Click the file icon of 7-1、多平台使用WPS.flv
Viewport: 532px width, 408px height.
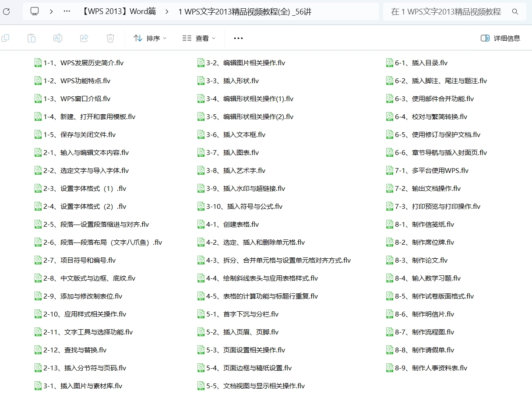390,170
